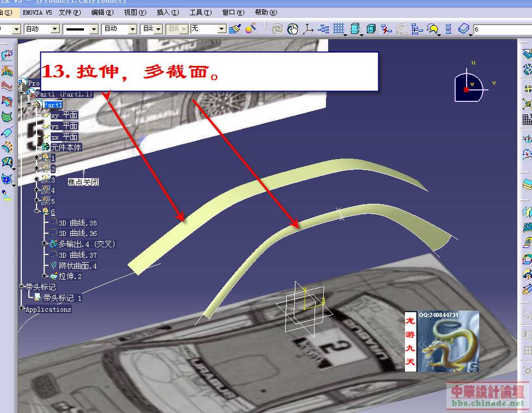Screen dimensions: 532x413
Task: Click the blue grid icon
Action: 338,29
